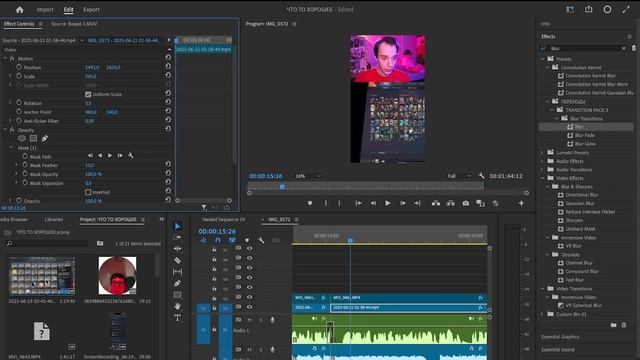Step back one frame
Screen dimensions: 640x360
(373, 203)
